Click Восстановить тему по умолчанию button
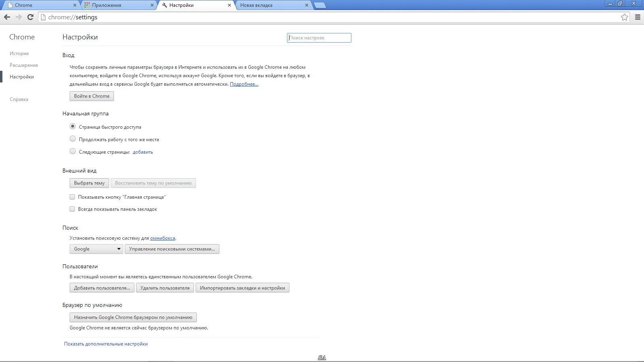Image resolution: width=644 pixels, height=362 pixels. pyautogui.click(x=153, y=183)
